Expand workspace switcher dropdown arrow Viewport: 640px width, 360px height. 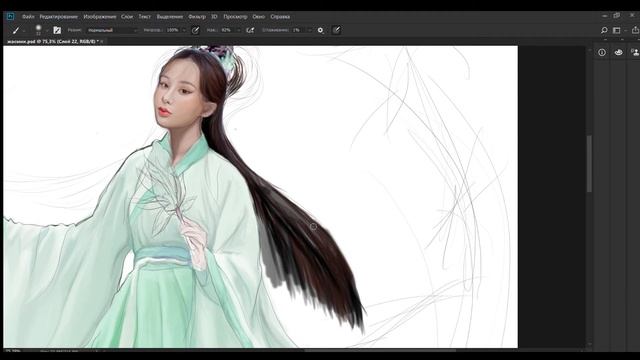pyautogui.click(x=625, y=31)
